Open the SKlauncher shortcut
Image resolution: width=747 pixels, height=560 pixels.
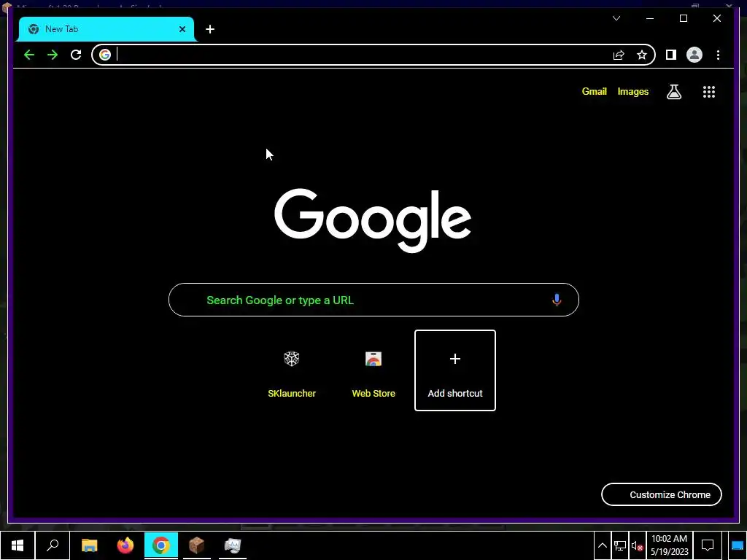(292, 370)
